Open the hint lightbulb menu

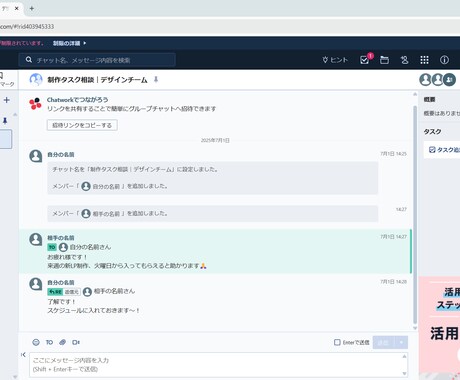(335, 60)
